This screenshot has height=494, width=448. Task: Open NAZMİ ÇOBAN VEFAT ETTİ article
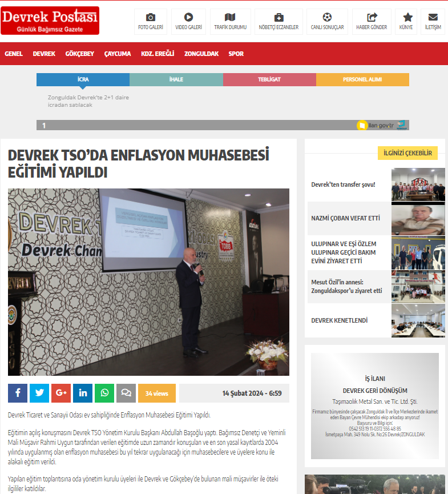tap(345, 218)
